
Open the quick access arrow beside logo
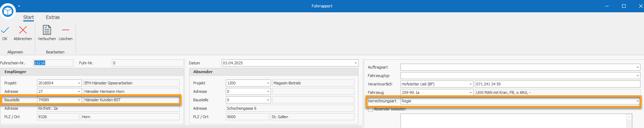pos(19,6)
